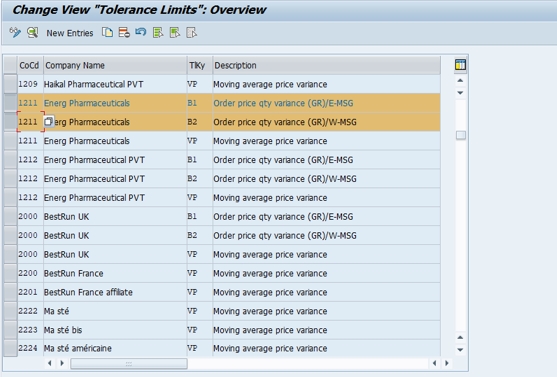Click description of the 1212 B1 E-MSG row
This screenshot has width=557, height=377.
[283, 160]
